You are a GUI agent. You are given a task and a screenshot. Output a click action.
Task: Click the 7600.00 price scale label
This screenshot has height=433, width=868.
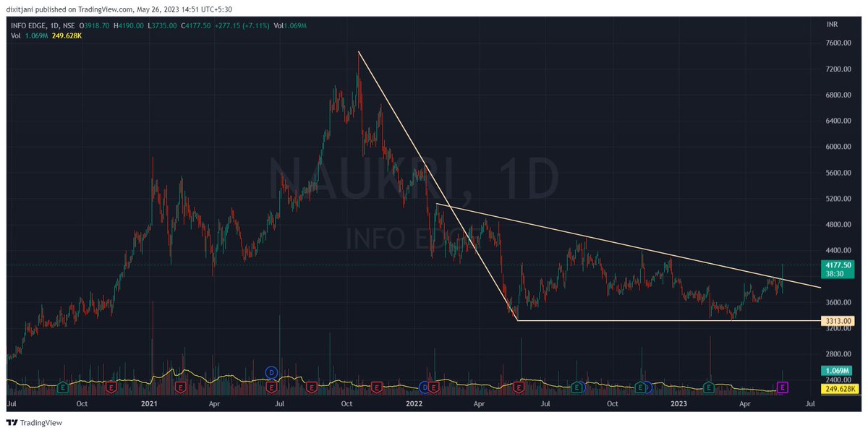[837, 43]
